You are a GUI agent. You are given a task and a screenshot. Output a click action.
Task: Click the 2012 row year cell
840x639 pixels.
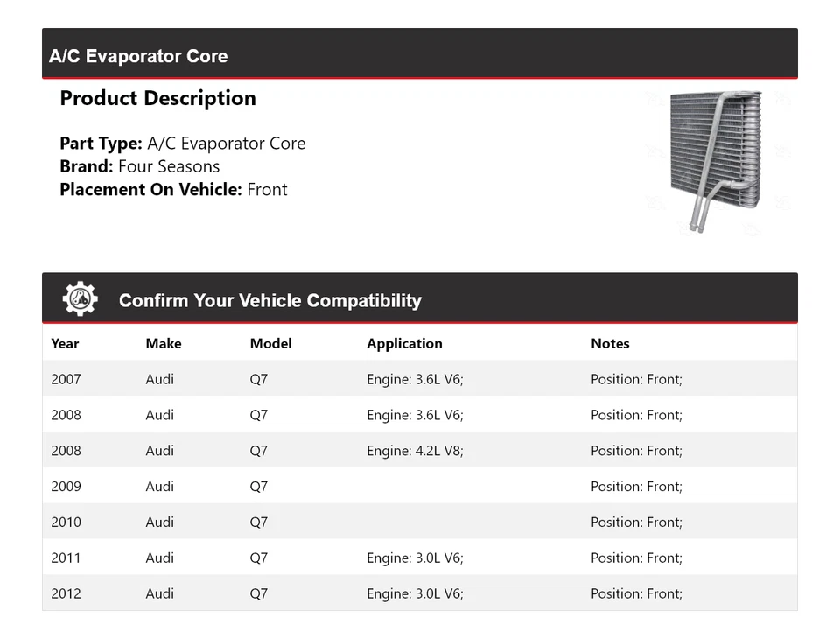tap(66, 593)
